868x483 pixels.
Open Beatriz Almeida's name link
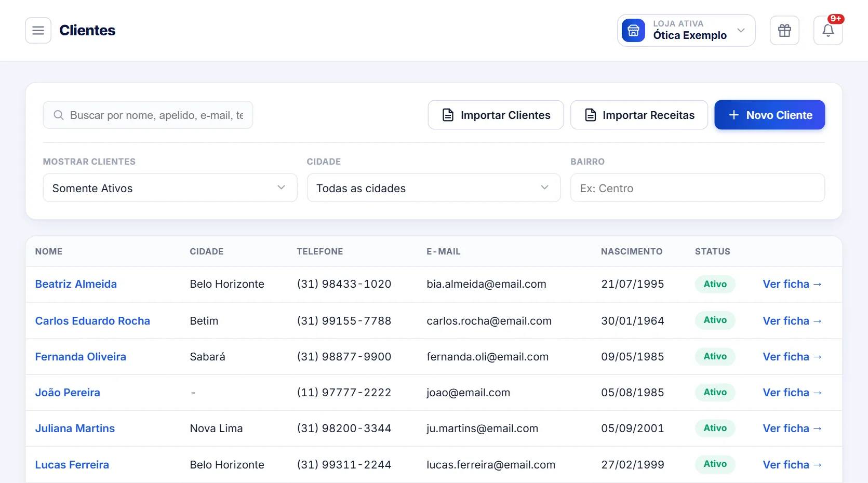coord(76,284)
